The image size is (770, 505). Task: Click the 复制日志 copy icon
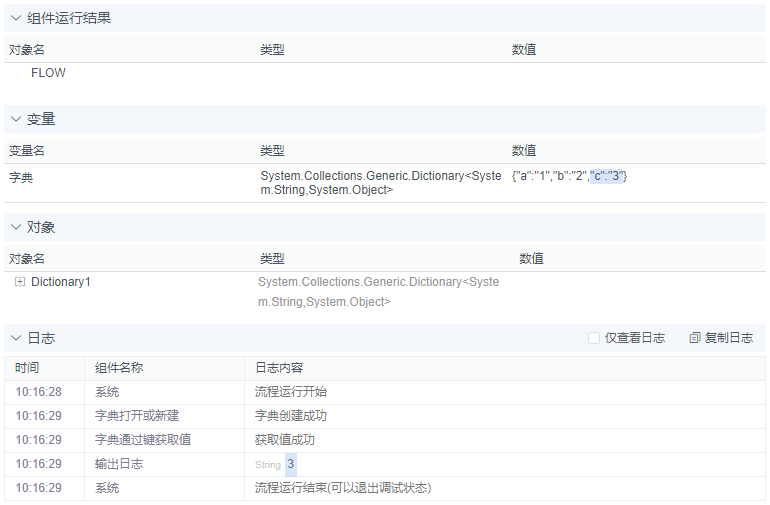694,338
